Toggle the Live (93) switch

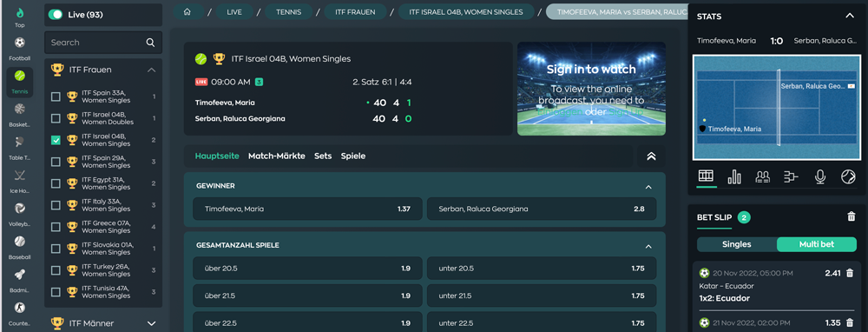pyautogui.click(x=56, y=15)
